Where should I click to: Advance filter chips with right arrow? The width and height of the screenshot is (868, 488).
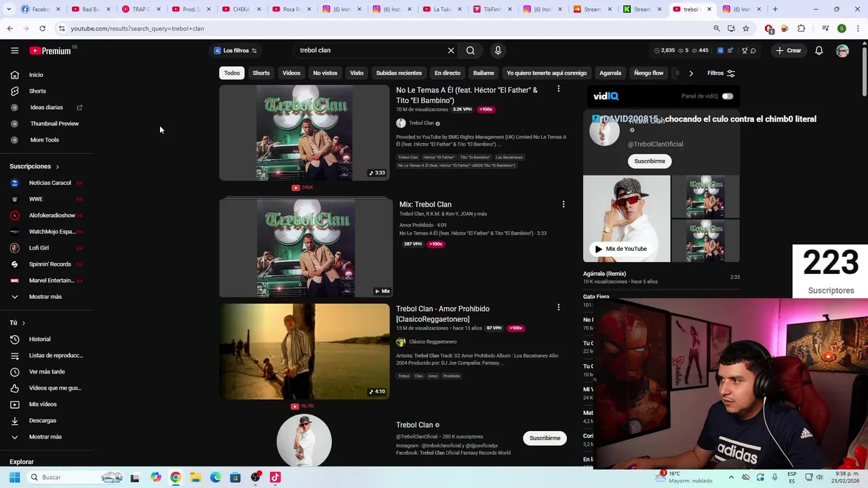[690, 73]
